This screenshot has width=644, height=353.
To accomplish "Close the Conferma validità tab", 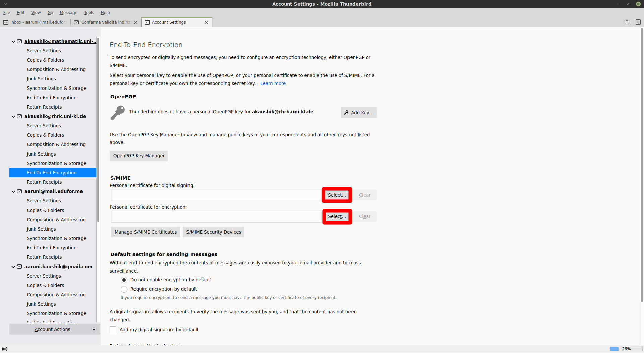I will (x=136, y=22).
